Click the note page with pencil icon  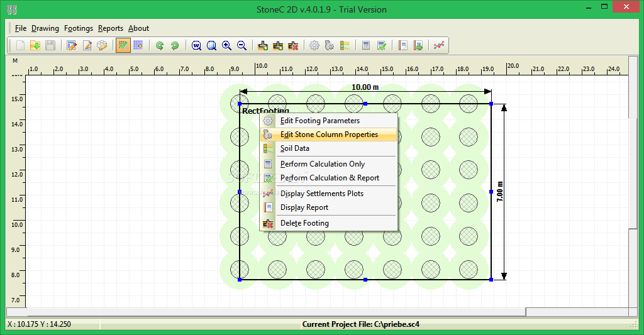[87, 45]
